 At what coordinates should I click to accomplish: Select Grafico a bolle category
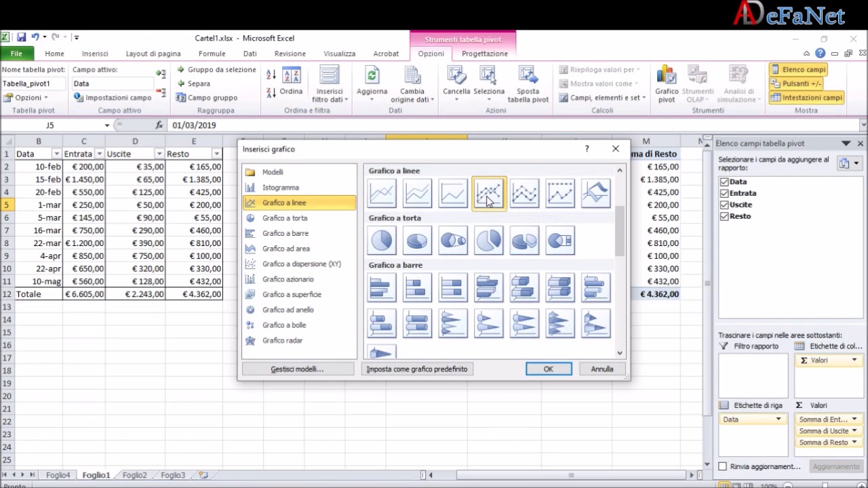click(x=284, y=325)
